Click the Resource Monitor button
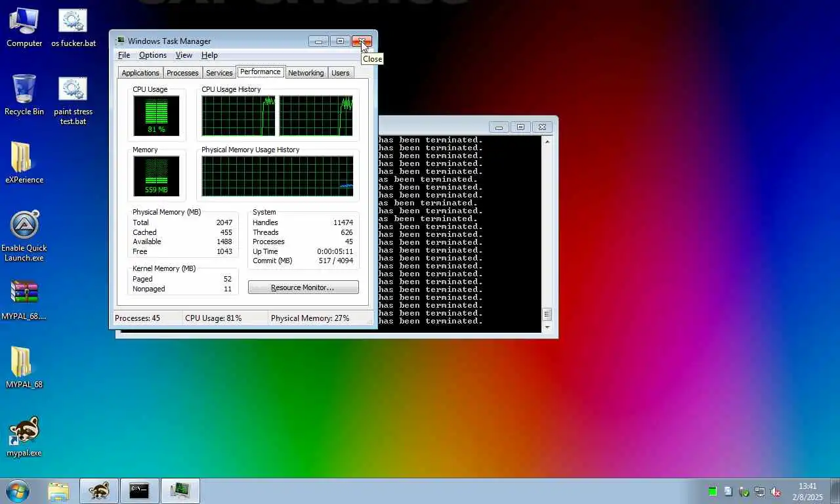 coord(303,287)
